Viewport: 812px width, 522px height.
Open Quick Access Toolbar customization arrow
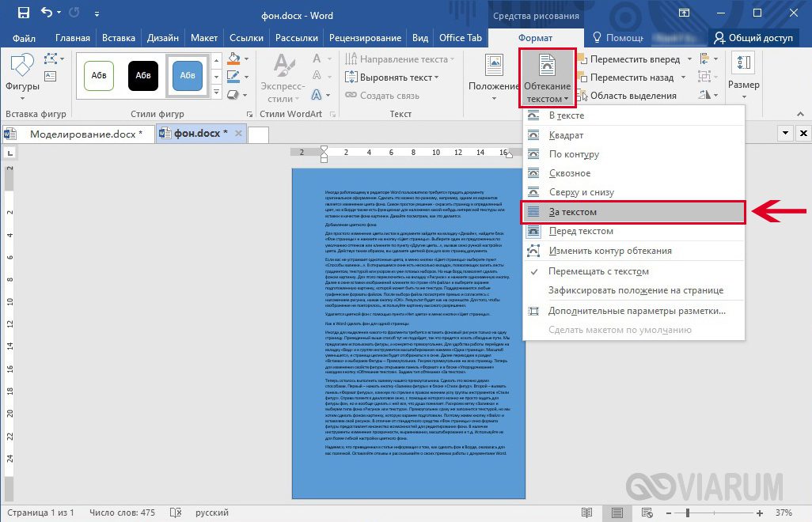coord(97,14)
